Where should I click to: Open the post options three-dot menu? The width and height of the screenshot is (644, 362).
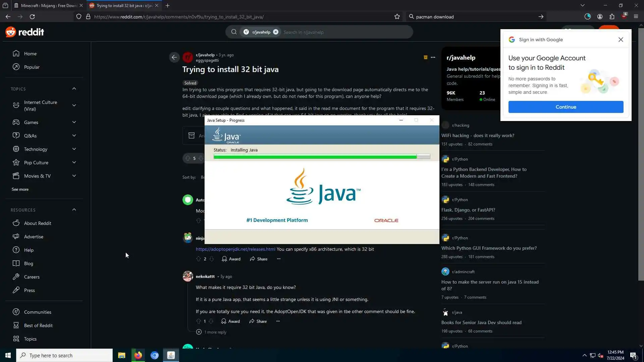[433, 57]
